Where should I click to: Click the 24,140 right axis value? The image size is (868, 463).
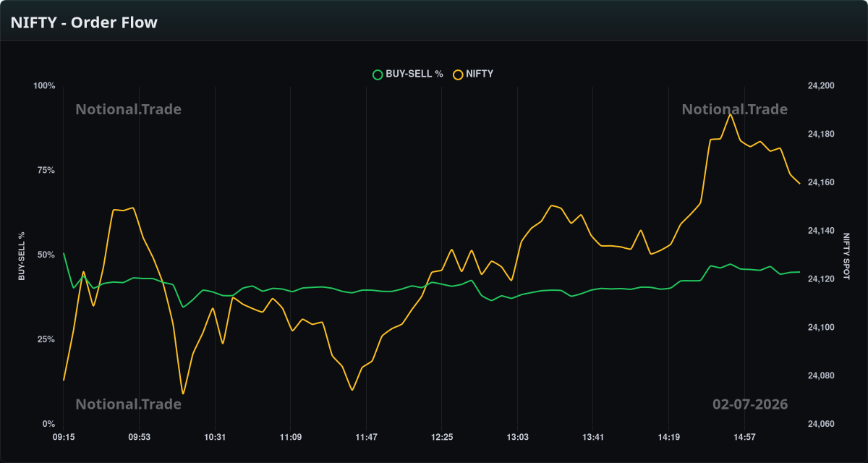pos(821,231)
